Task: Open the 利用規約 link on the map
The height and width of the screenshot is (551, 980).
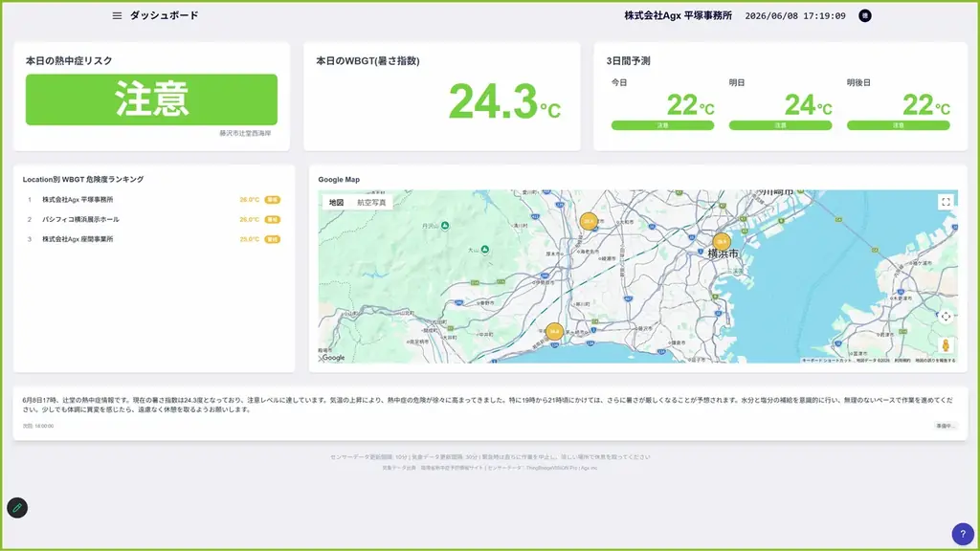Action: coord(902,361)
